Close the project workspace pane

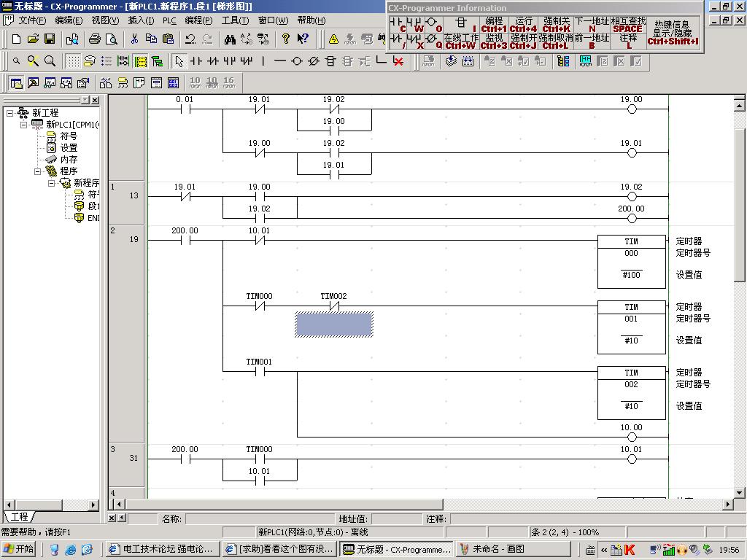point(95,100)
